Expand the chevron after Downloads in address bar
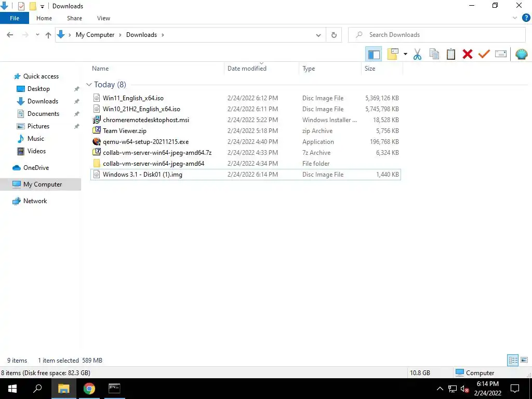 click(163, 35)
